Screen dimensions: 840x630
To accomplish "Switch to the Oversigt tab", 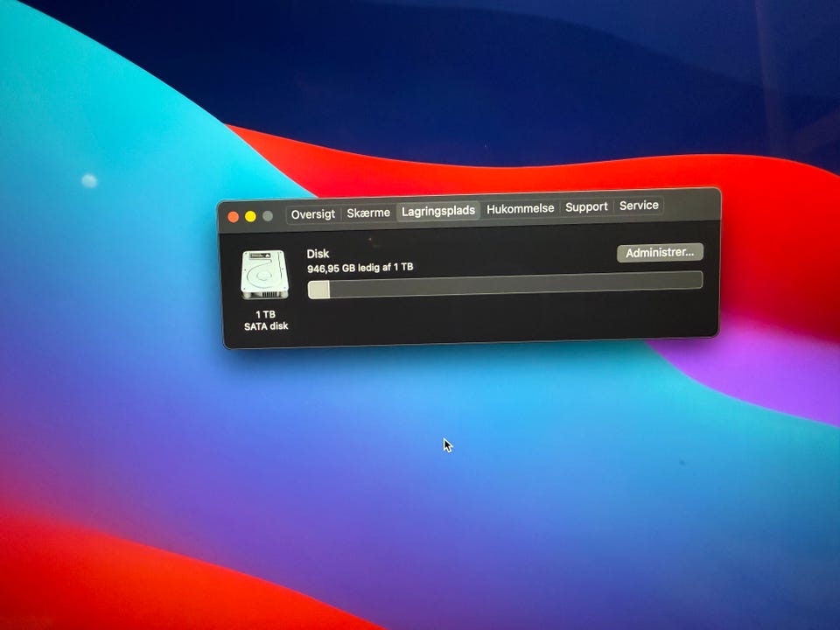I will pyautogui.click(x=313, y=214).
